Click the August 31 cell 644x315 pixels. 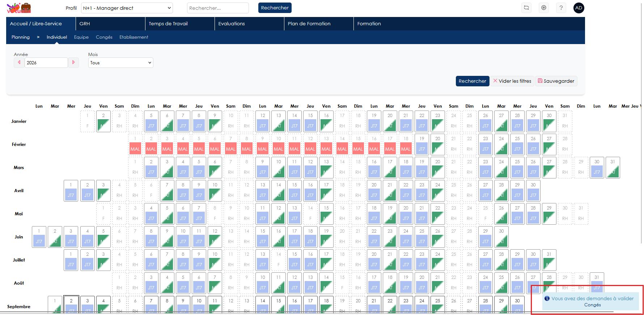tap(597, 283)
